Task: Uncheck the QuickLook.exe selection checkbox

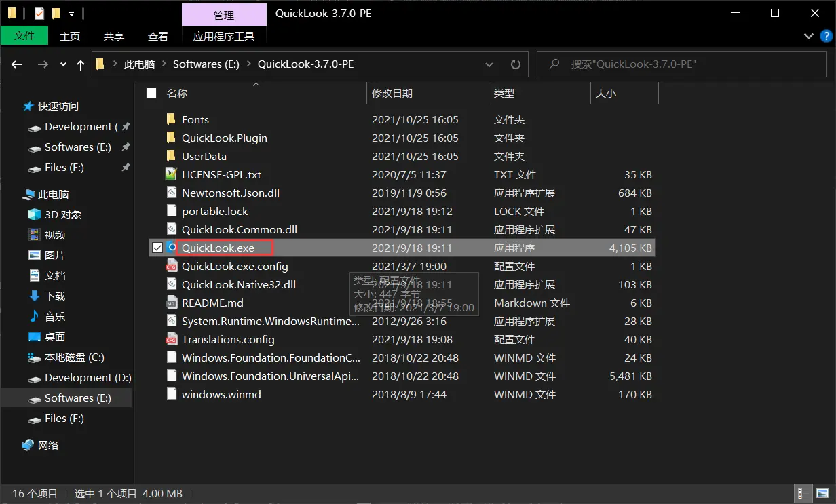Action: point(157,248)
